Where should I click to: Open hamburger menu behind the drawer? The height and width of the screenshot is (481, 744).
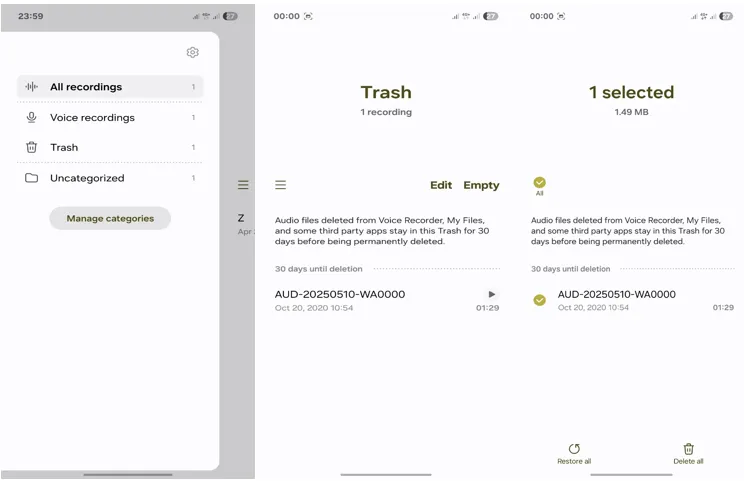[x=243, y=185]
